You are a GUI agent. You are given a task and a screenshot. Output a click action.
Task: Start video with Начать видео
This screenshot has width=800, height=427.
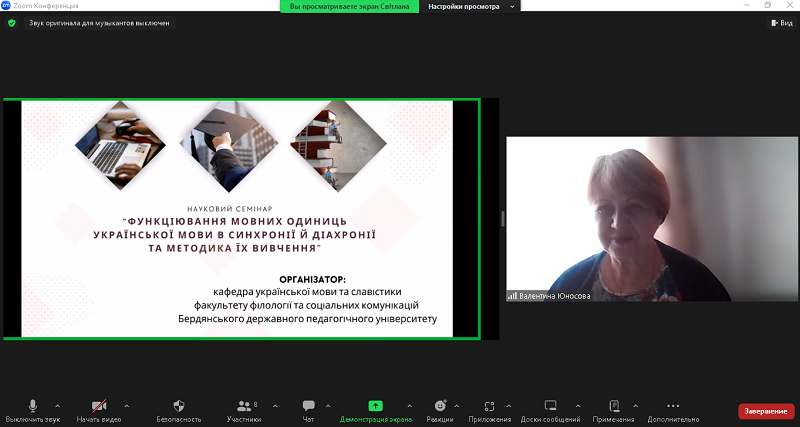click(x=99, y=406)
